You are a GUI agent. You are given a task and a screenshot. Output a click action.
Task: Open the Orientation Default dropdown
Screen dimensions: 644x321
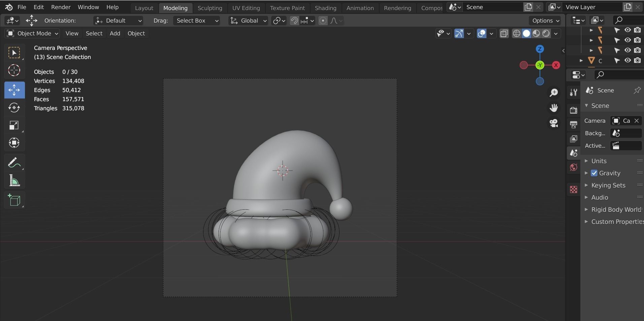click(118, 21)
